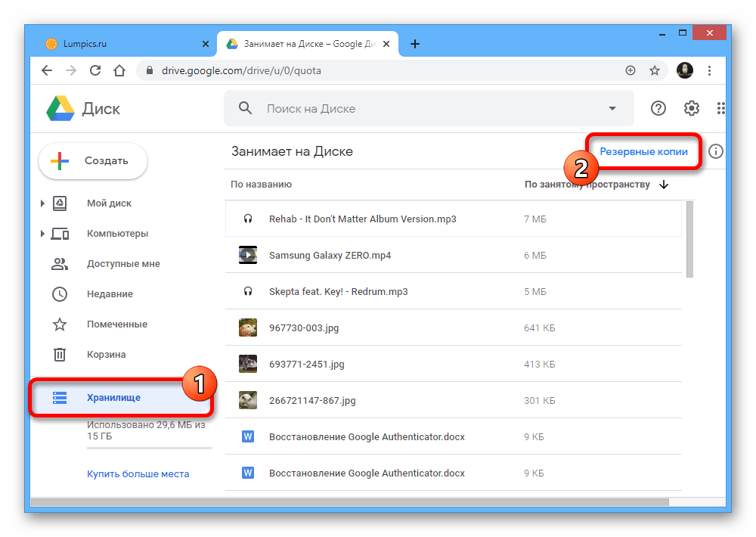Go back with the browser back arrow
This screenshot has width=756, height=537.
click(x=47, y=70)
